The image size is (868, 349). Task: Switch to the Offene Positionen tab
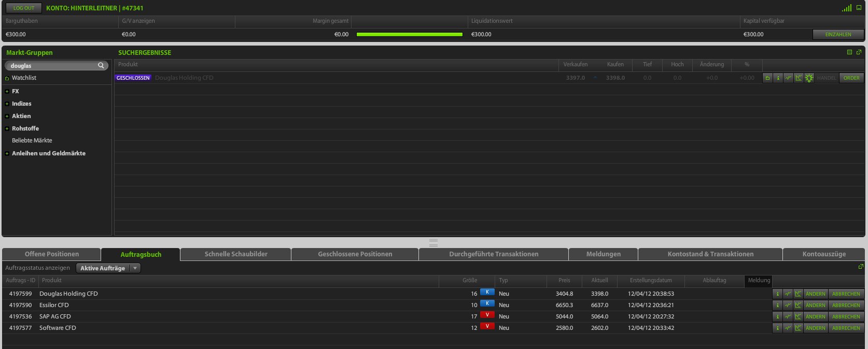click(x=52, y=254)
